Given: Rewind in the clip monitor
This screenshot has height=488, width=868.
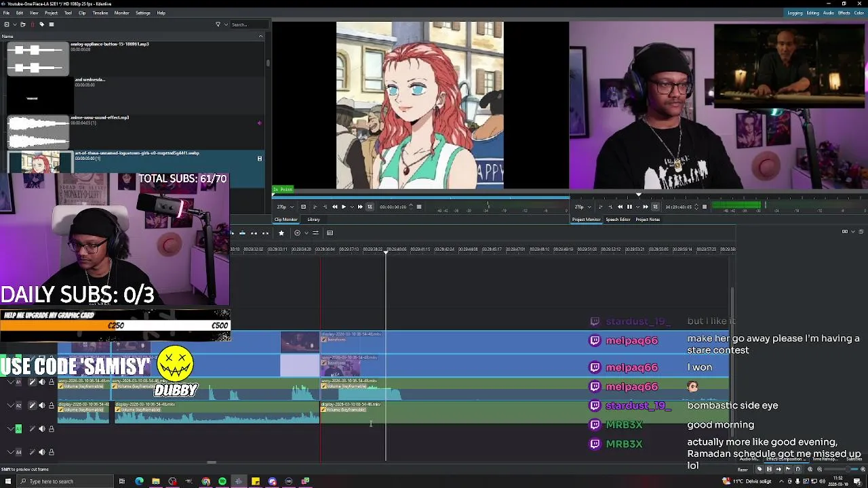Looking at the screenshot, I should coord(335,207).
